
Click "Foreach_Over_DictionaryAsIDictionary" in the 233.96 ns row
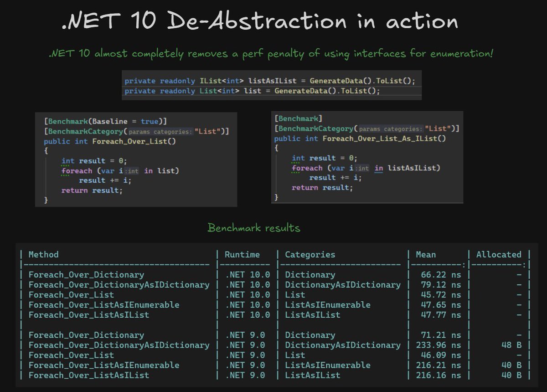[x=119, y=345]
